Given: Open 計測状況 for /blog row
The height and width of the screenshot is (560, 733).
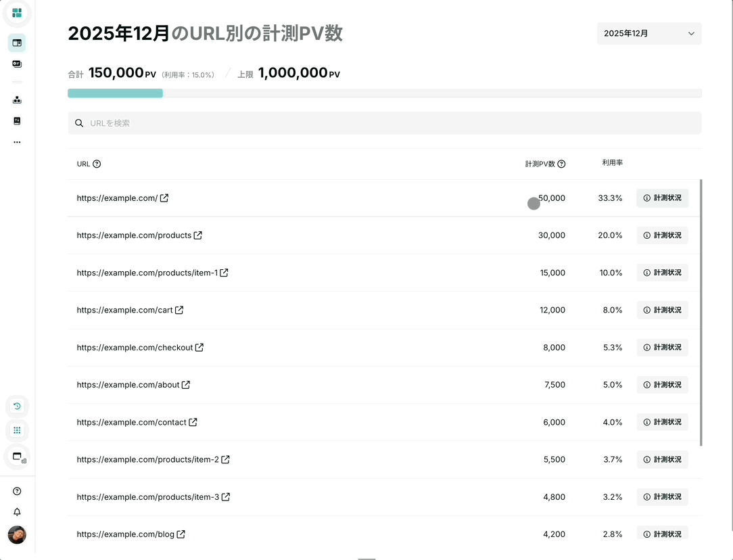Looking at the screenshot, I should click(663, 534).
